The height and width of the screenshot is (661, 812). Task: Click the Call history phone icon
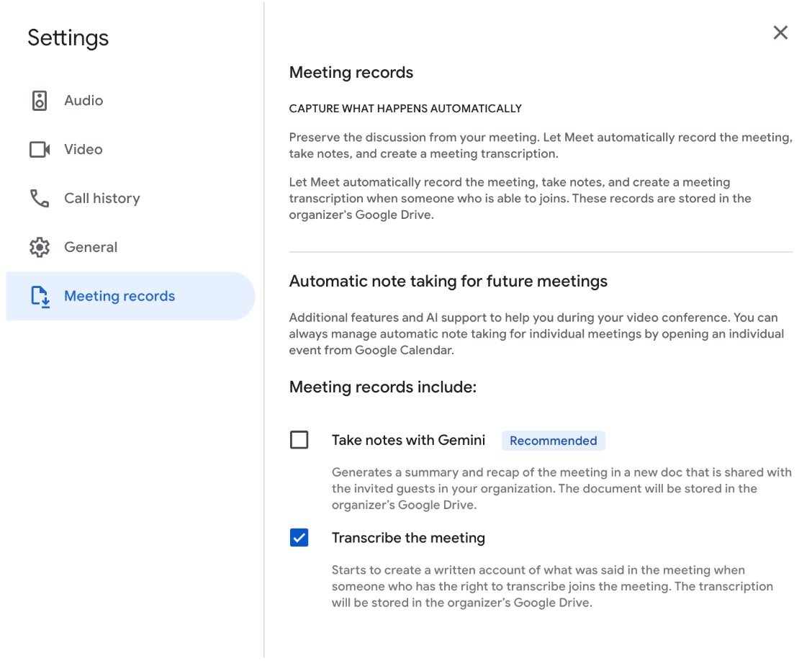pos(40,199)
